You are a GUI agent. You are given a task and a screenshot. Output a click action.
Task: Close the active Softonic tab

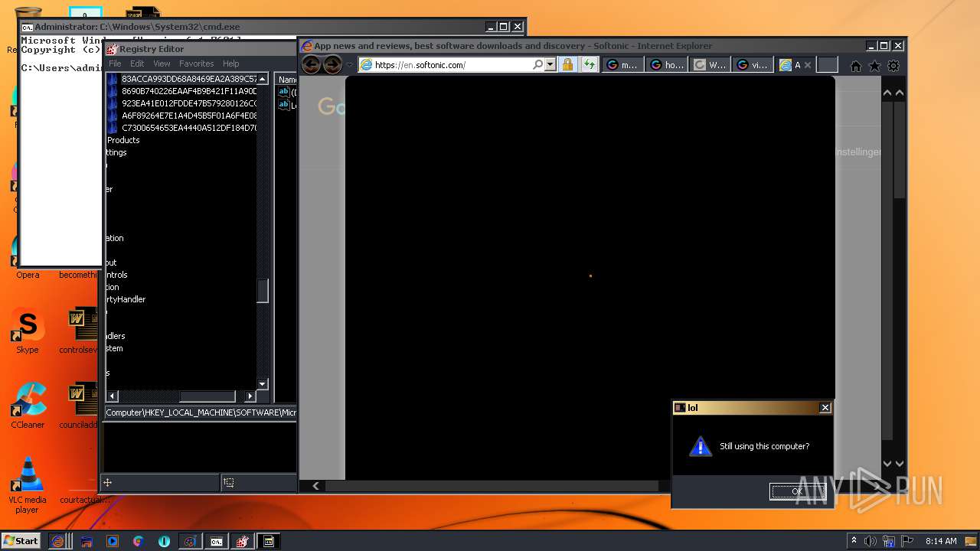click(x=807, y=65)
